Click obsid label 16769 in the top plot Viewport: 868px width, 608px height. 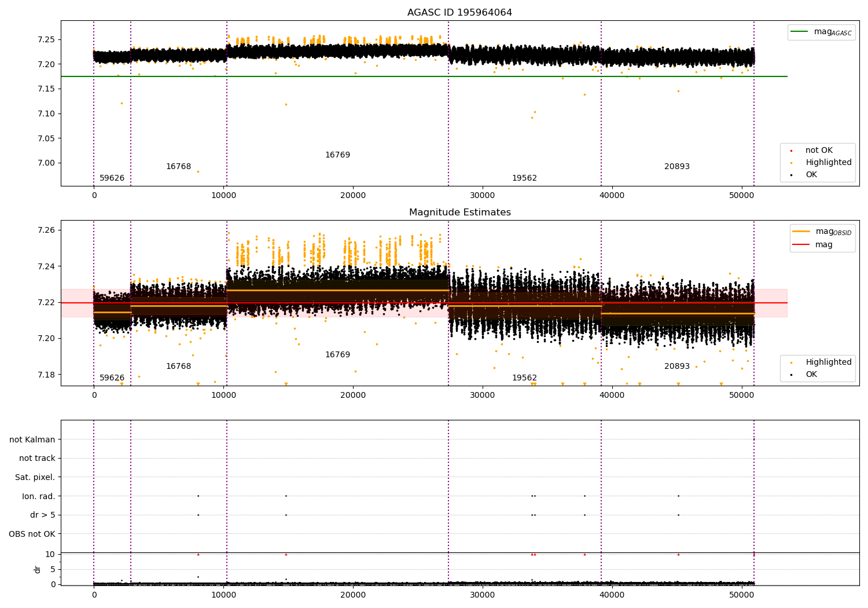[x=337, y=155]
